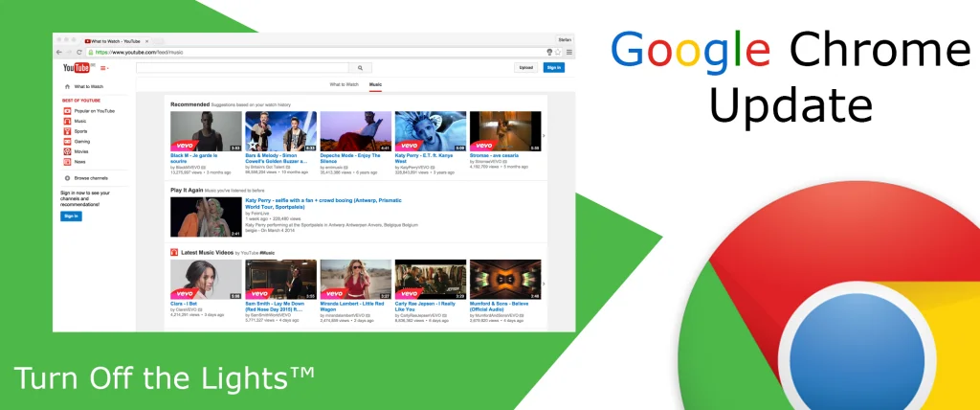
Task: Open the Popular on YouTube link
Action: 95,111
